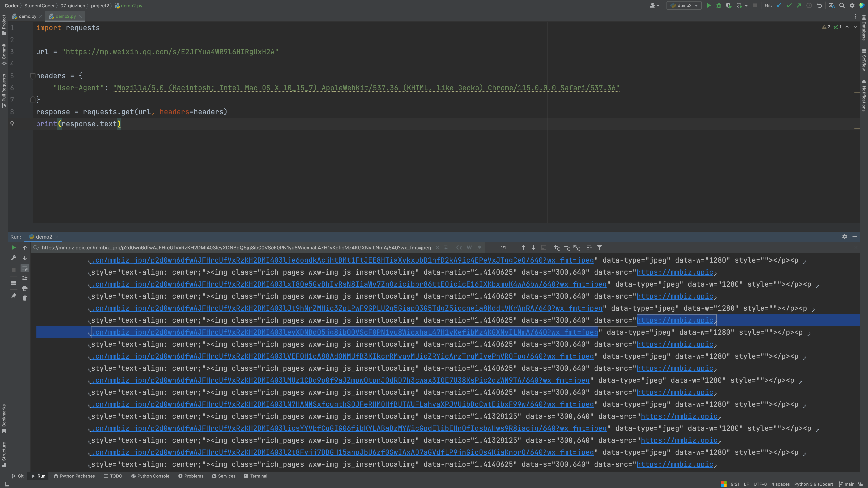The image size is (868, 488).
Task: Run demo2 from the top toolbar
Action: point(709,5)
